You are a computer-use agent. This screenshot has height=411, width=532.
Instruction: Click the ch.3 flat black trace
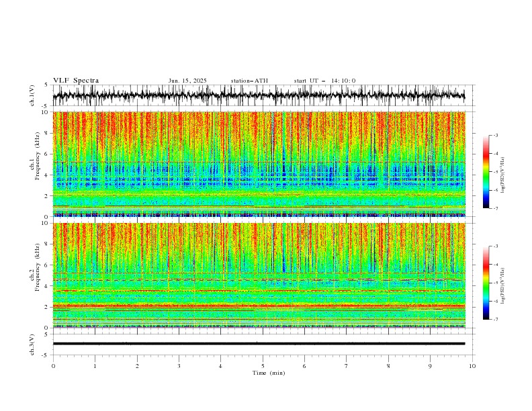click(259, 344)
